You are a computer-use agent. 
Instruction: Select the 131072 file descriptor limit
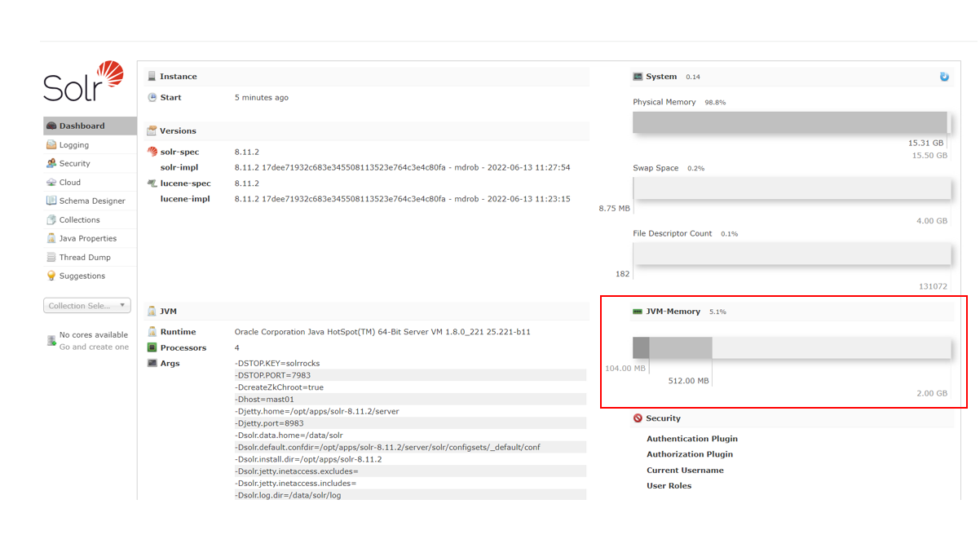click(x=933, y=286)
